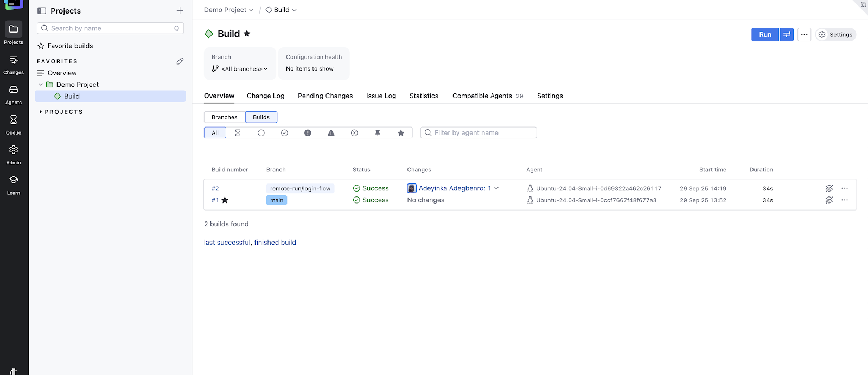
Task: Click the blue Run button
Action: 765,35
